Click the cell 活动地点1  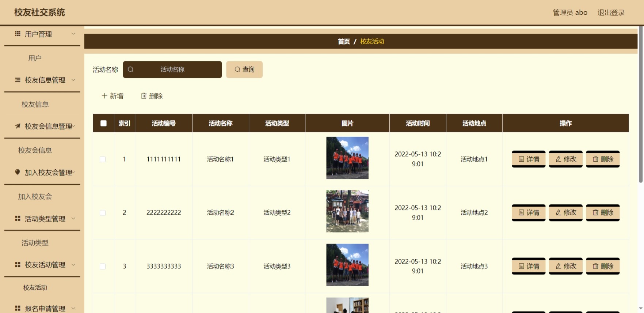[474, 159]
